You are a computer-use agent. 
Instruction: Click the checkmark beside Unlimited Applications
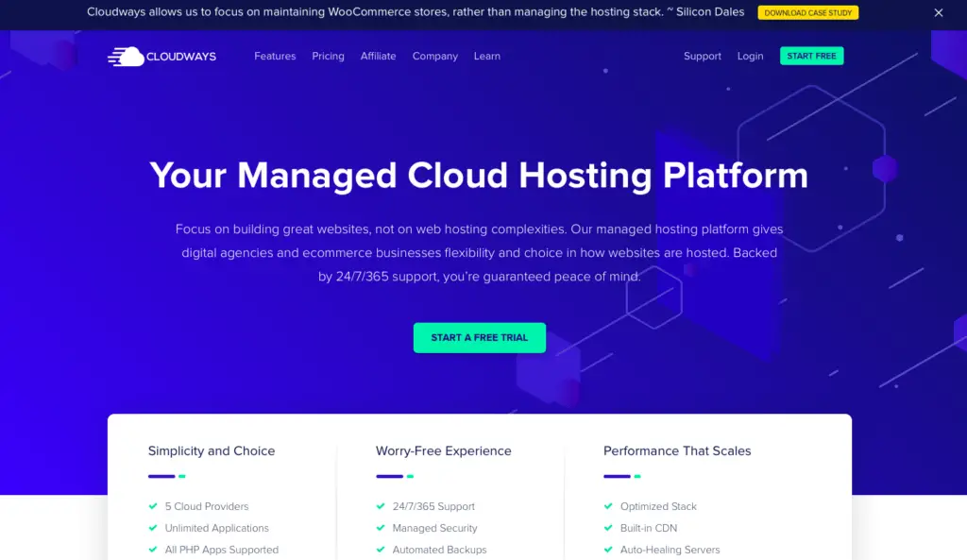153,528
